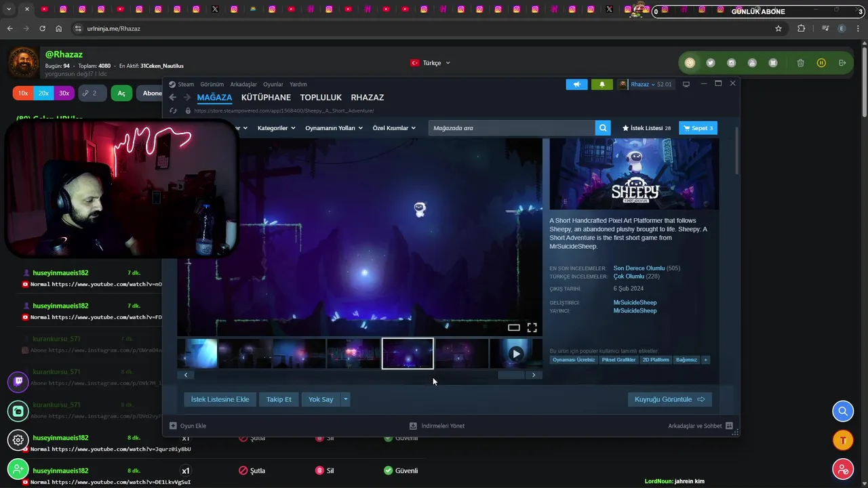Screen dimensions: 868x488
Task: Click the orange T floating button
Action: click(843, 440)
